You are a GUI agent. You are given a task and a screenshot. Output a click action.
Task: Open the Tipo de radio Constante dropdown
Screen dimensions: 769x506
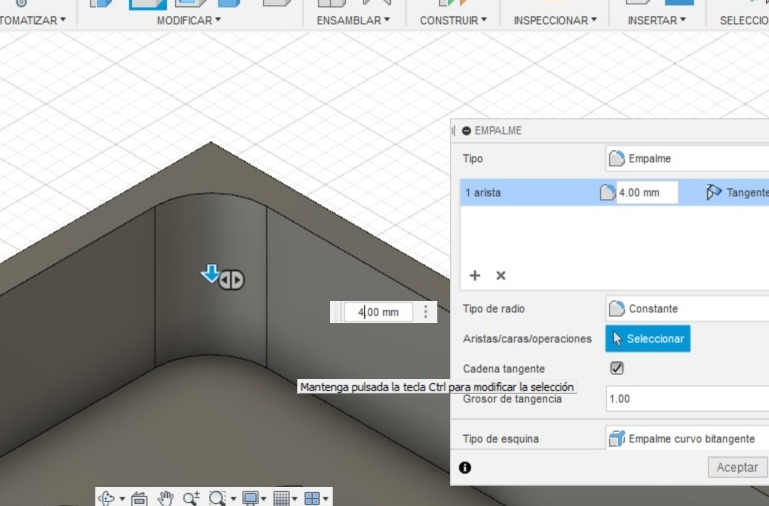coord(687,308)
